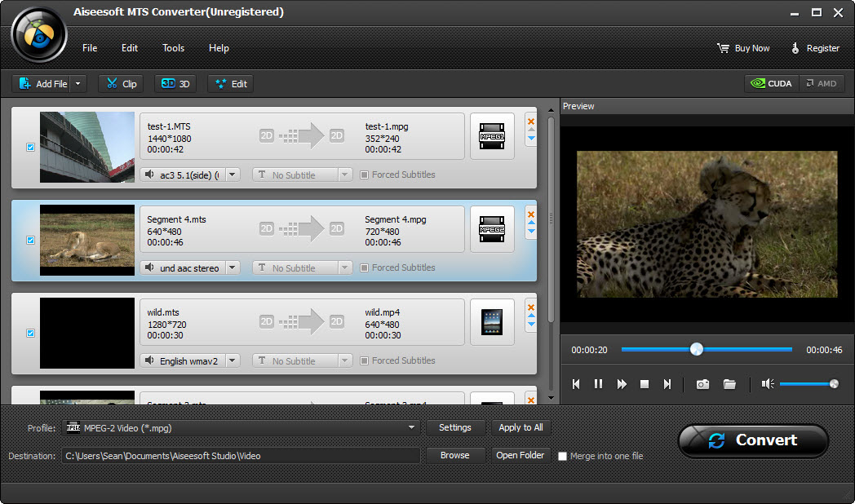Screen dimensions: 855x504
Task: Enable Forced Subtitles for test-1.MTS
Action: [x=364, y=175]
